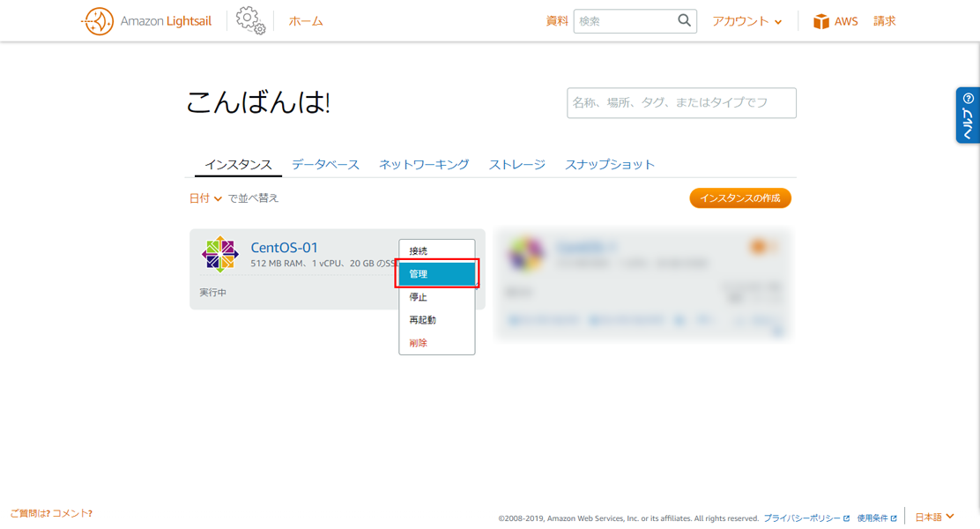This screenshot has width=980, height=529.
Task: Click the resource filter input field
Action: tap(681, 102)
